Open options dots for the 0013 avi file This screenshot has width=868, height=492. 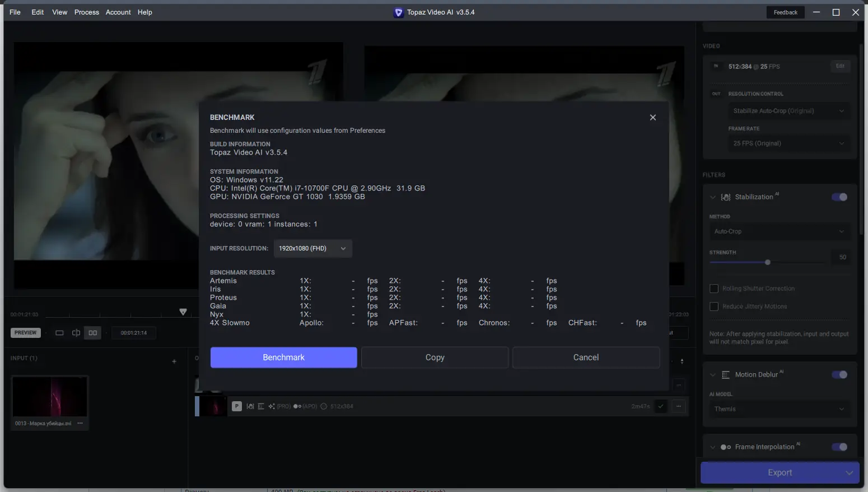point(80,423)
